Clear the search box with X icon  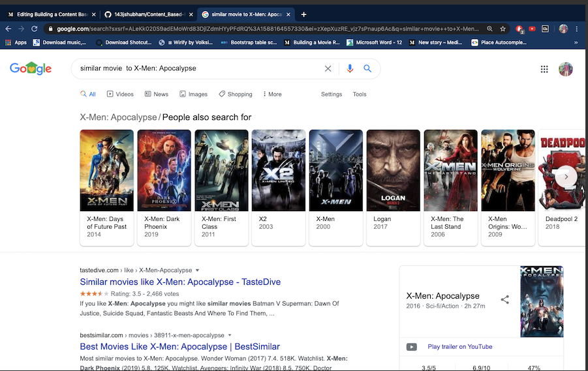[328, 68]
